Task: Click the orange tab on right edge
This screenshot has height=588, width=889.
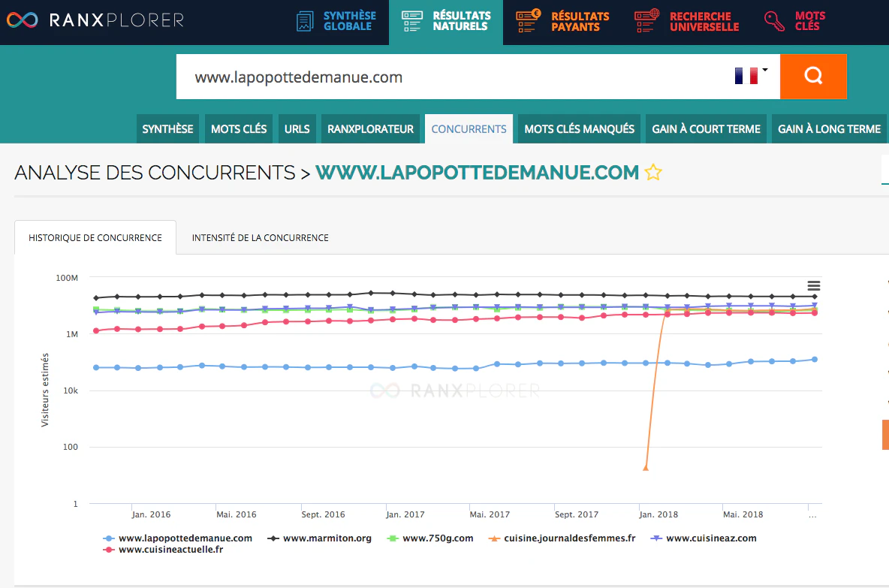Action: tap(885, 435)
